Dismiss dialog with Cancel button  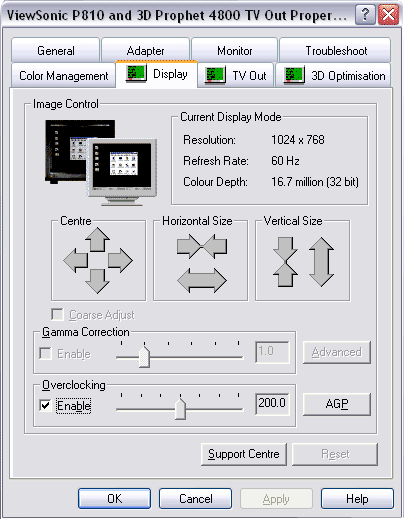tap(195, 499)
